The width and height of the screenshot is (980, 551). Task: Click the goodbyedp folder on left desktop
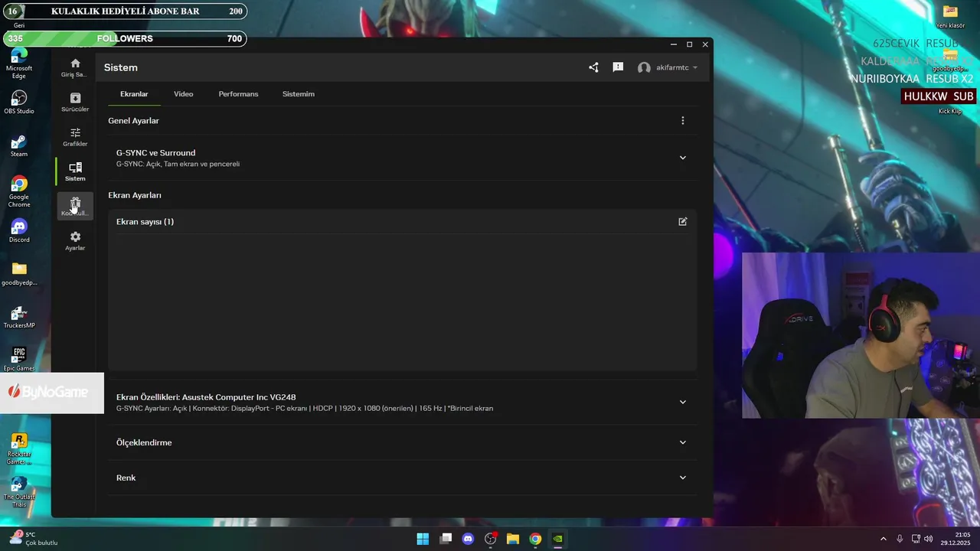click(x=19, y=274)
